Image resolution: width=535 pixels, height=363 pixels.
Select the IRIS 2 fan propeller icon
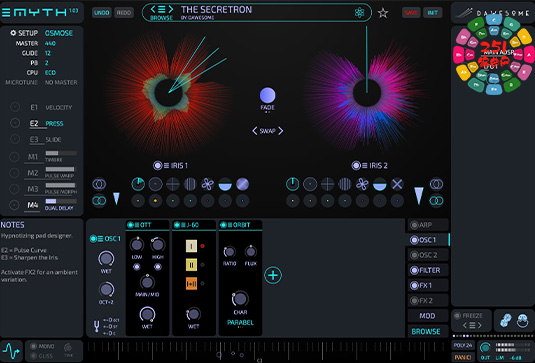click(362, 184)
